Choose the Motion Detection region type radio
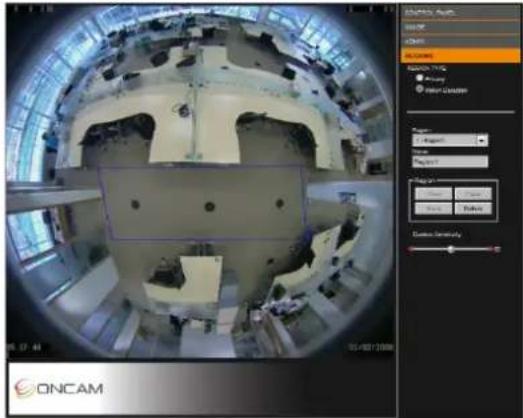 (x=419, y=89)
